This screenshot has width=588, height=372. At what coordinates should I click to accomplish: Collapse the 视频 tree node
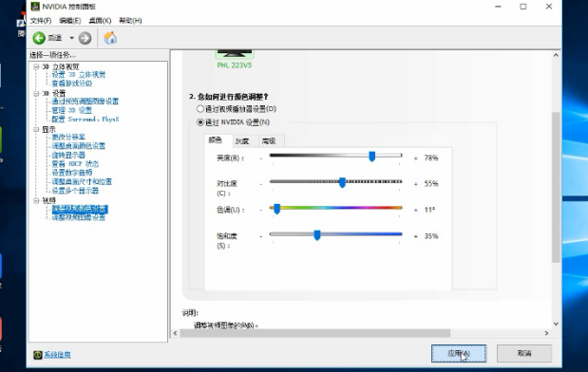(36, 200)
